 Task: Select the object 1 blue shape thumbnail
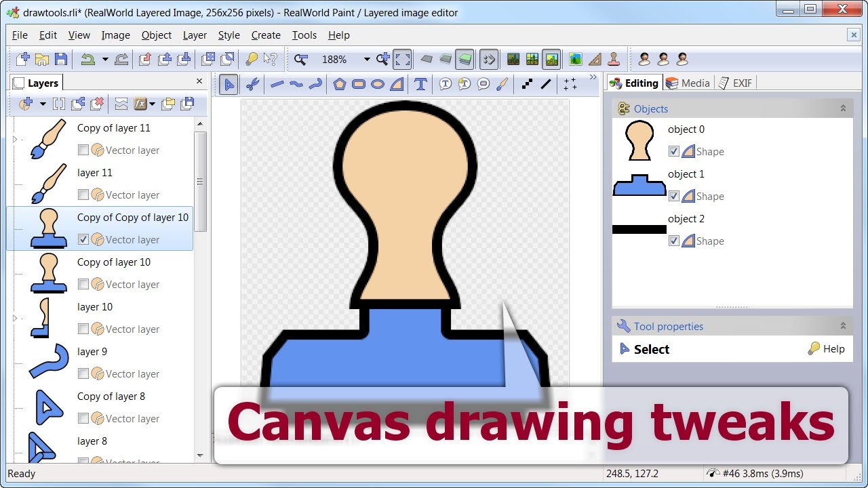639,185
